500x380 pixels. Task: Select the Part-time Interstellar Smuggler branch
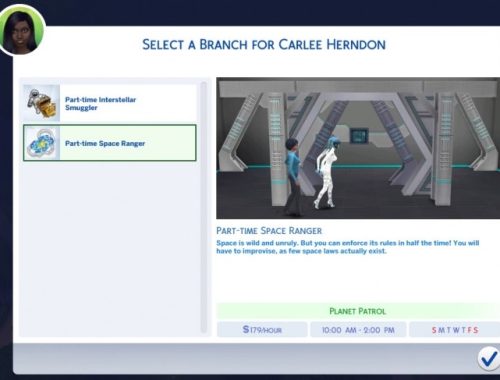click(110, 103)
